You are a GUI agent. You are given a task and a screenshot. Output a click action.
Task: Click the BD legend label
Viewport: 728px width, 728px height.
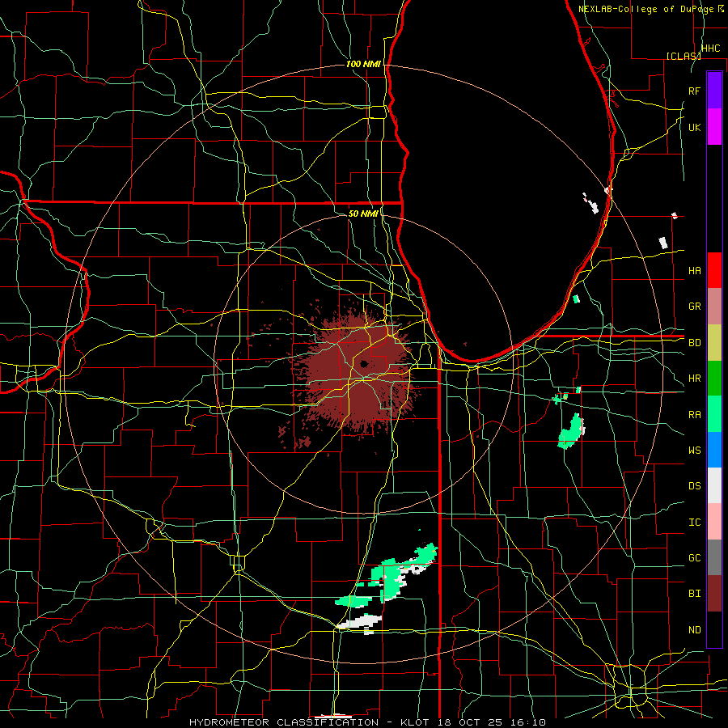694,343
